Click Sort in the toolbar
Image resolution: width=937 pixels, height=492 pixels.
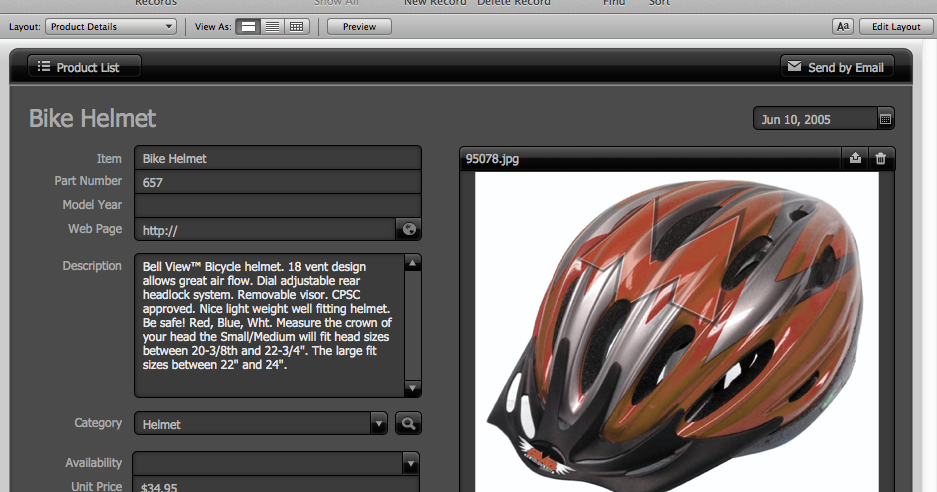point(659,3)
